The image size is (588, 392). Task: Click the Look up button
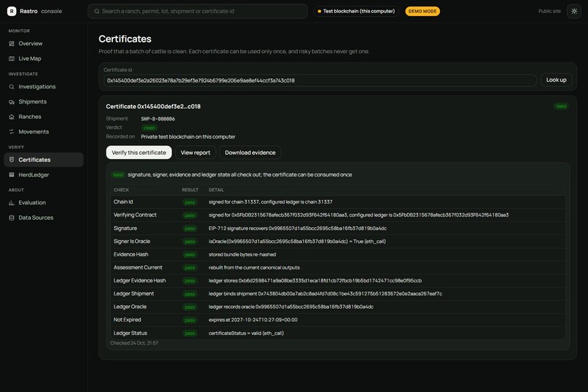point(556,80)
